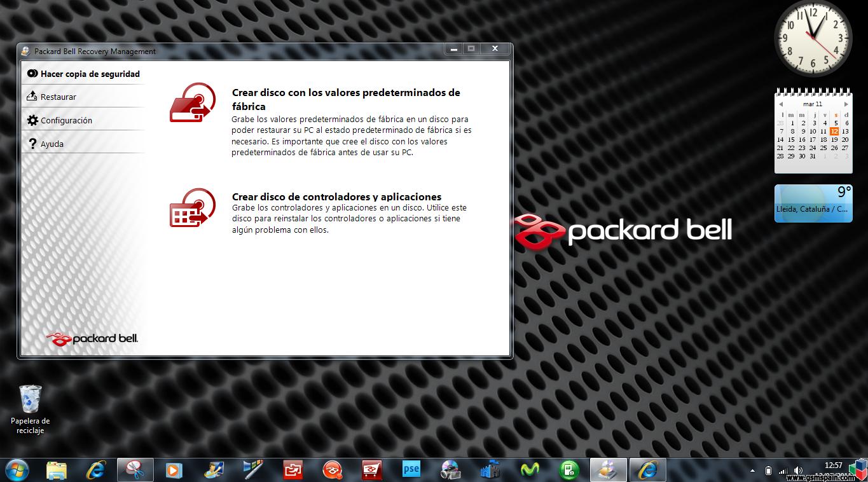Select the Packard Bell Recovery Management taskbar button
The image size is (868, 482).
click(609, 470)
